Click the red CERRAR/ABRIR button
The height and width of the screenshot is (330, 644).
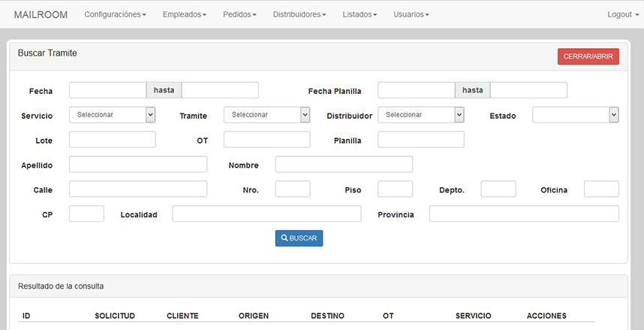click(588, 56)
